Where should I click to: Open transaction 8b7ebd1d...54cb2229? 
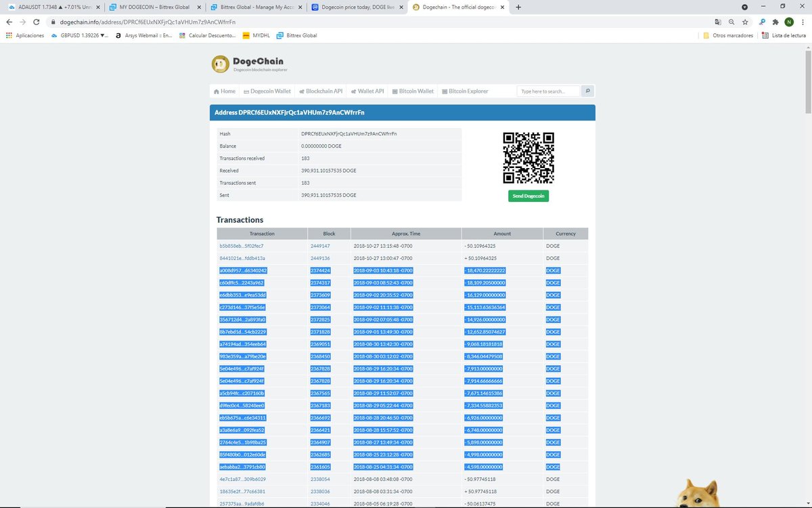point(243,331)
